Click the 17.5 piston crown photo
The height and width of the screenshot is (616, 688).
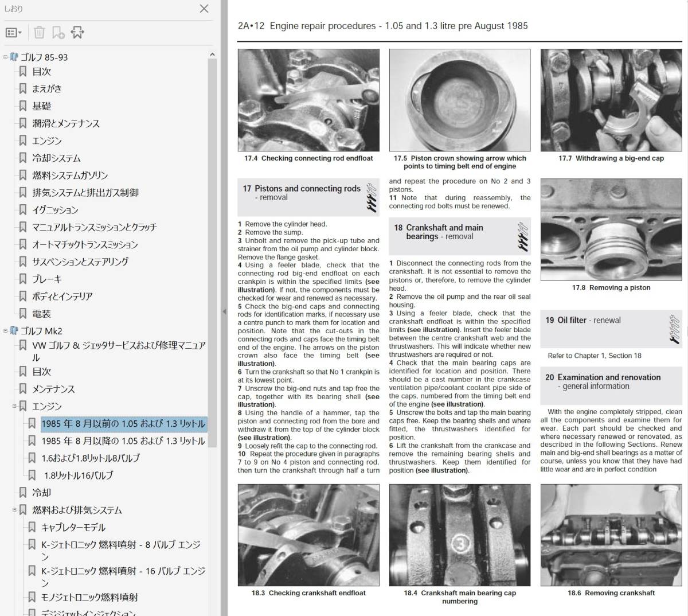coord(460,100)
